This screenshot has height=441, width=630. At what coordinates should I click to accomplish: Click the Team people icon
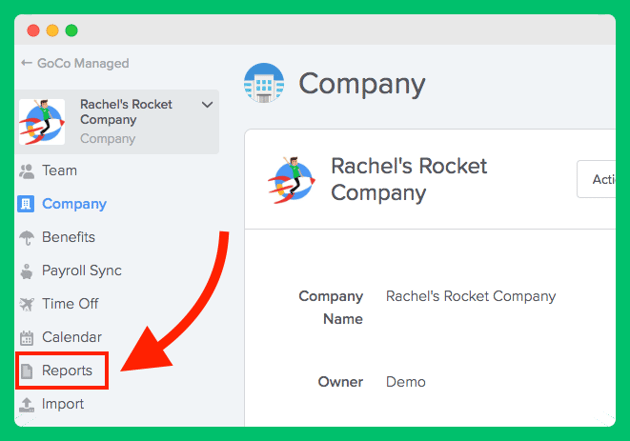pyautogui.click(x=27, y=171)
